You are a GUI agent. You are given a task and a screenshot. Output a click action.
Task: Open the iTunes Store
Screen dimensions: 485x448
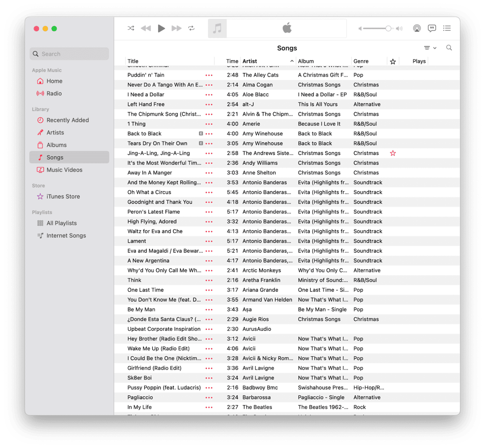(63, 196)
